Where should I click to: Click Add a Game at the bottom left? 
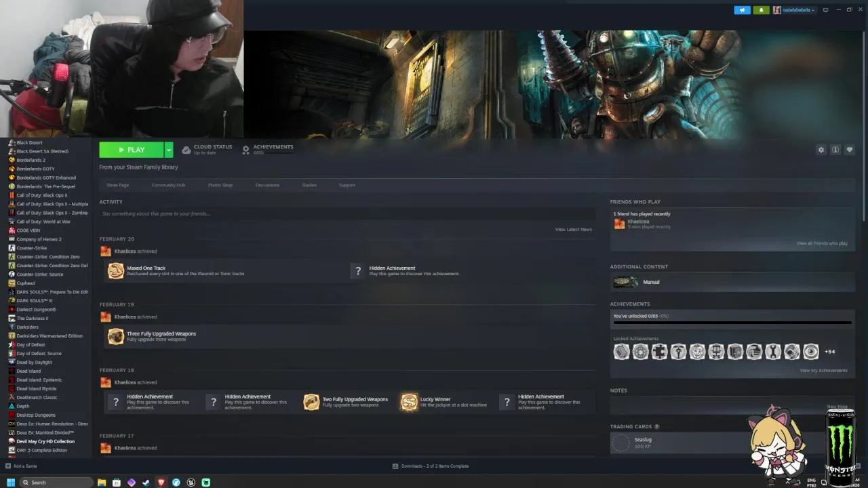tap(21, 466)
